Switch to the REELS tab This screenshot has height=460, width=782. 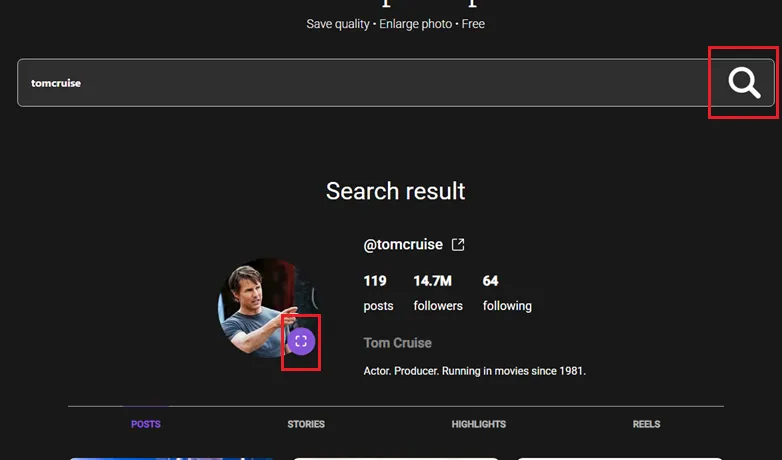[x=646, y=424]
